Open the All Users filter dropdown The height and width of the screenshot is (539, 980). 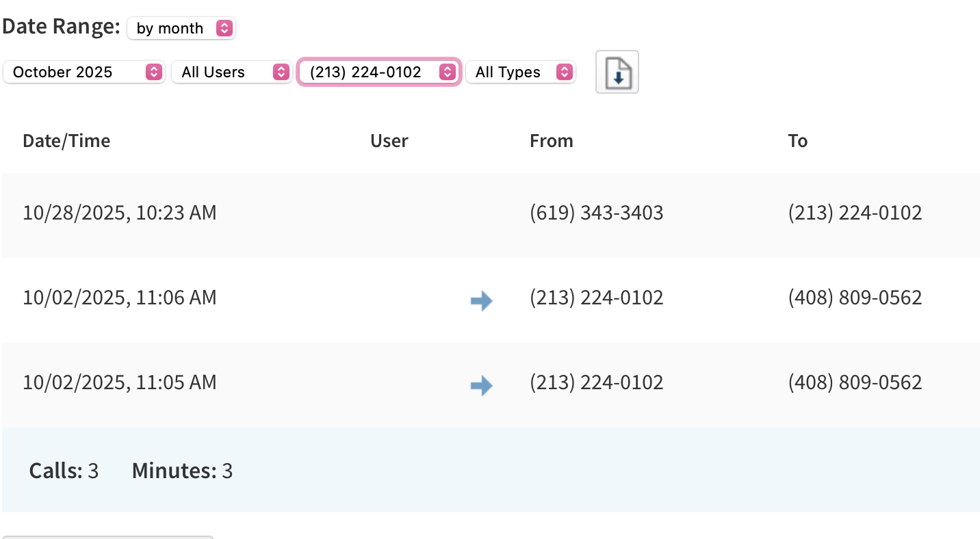tap(232, 73)
